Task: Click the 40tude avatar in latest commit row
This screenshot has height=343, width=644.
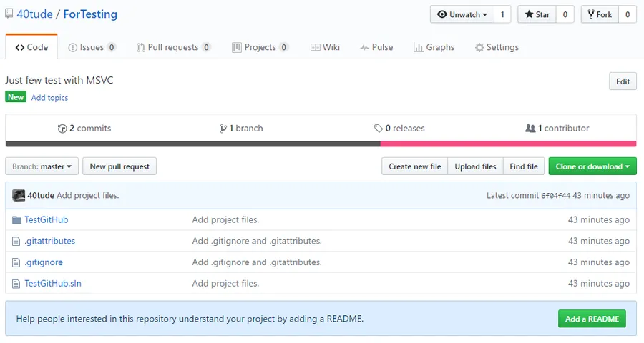Action: (19, 195)
